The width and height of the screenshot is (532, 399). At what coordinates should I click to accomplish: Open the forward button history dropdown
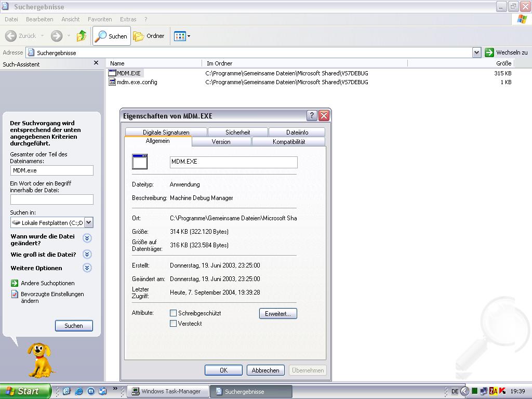(x=69, y=36)
